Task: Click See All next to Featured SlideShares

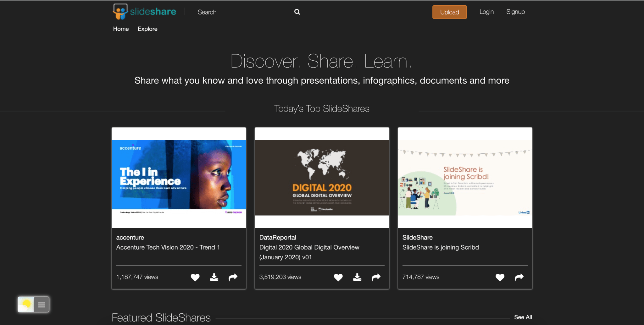Action: [x=523, y=317]
